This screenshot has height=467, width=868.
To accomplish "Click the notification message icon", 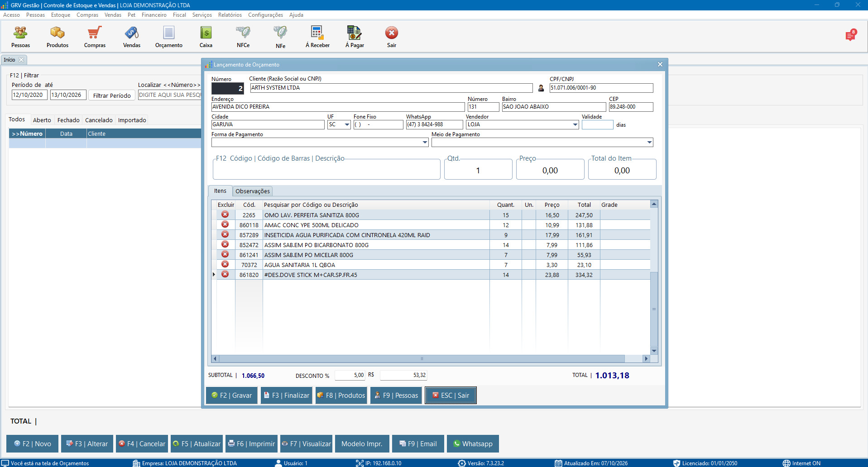I will pos(850,35).
